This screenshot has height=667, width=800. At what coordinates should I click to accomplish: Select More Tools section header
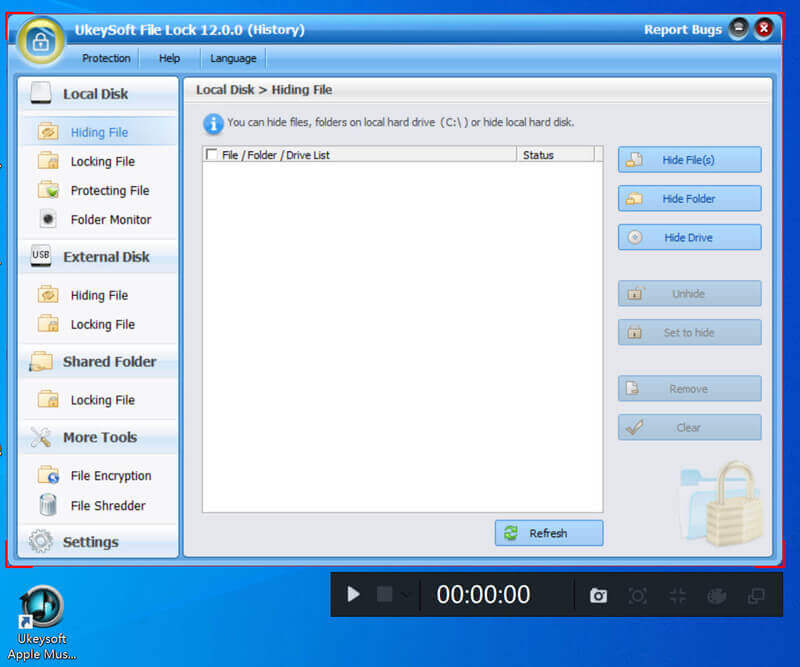coord(98,437)
